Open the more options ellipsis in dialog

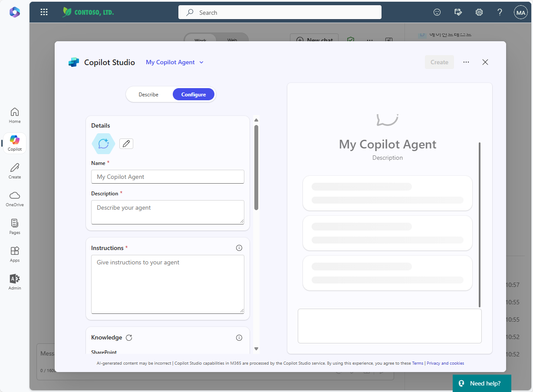(466, 62)
